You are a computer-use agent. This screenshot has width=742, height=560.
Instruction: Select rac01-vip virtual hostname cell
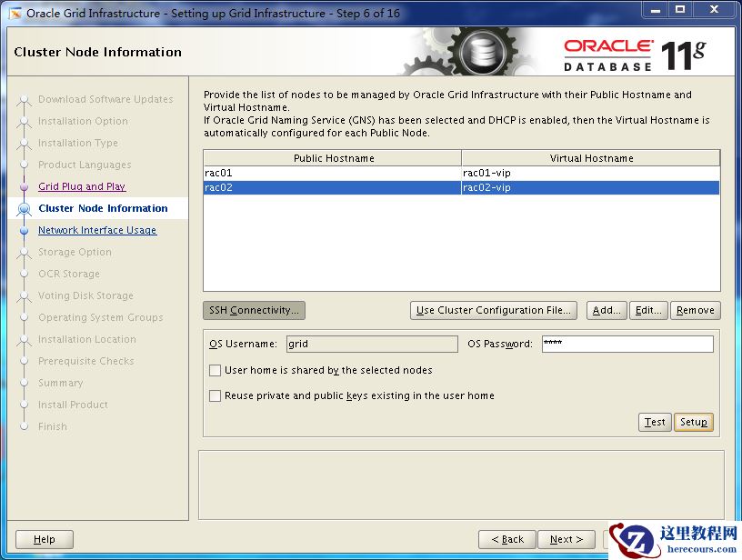pos(590,173)
